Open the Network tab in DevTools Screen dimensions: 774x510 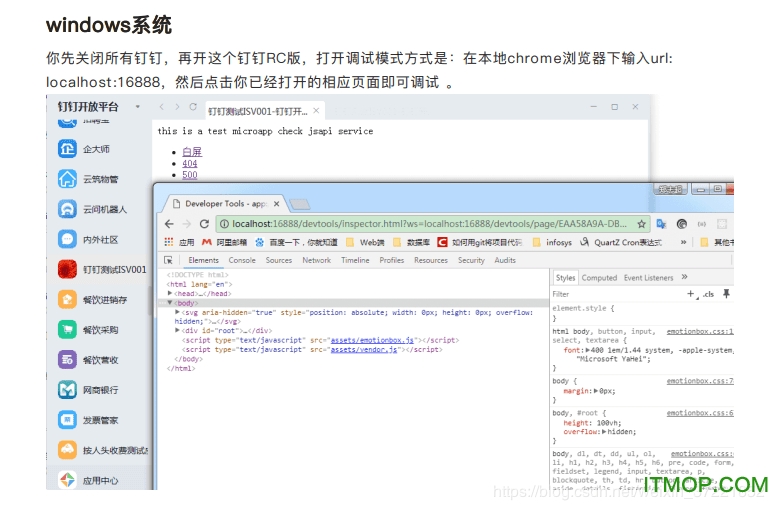316,260
